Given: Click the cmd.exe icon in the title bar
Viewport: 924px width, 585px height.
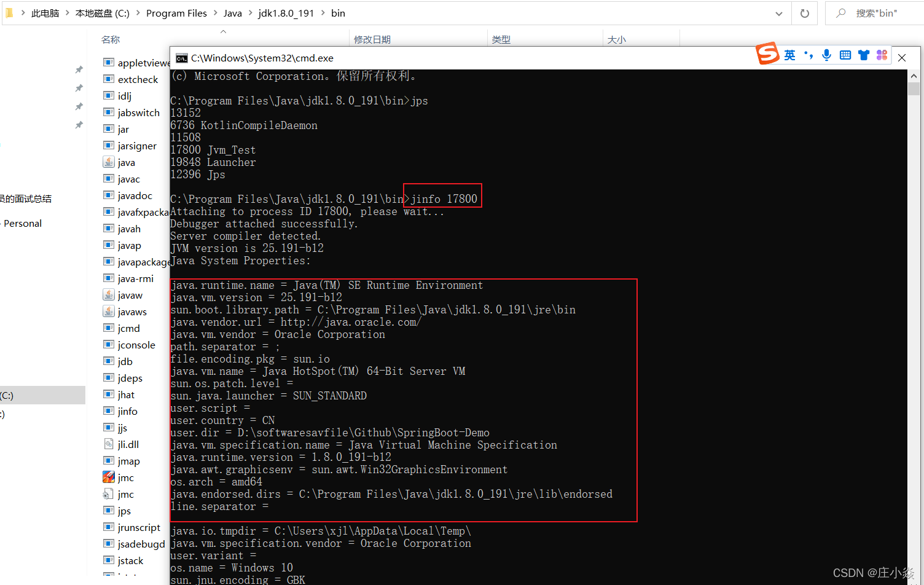Looking at the screenshot, I should (x=181, y=58).
